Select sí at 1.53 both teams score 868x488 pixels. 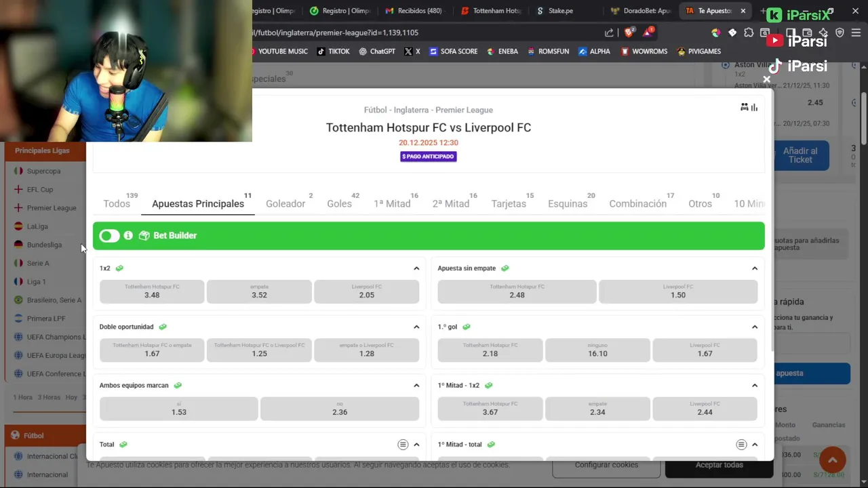click(178, 408)
